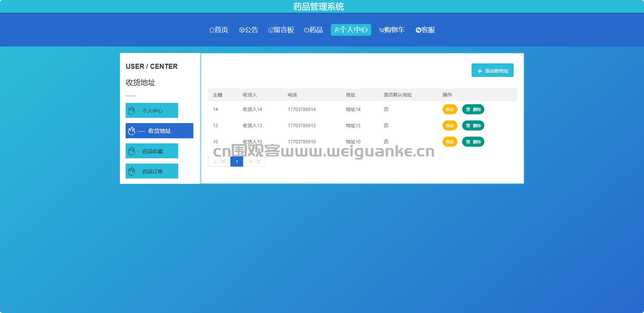644x313 pixels.
Task: Navigate to 药品 in top menu
Action: coord(313,30)
